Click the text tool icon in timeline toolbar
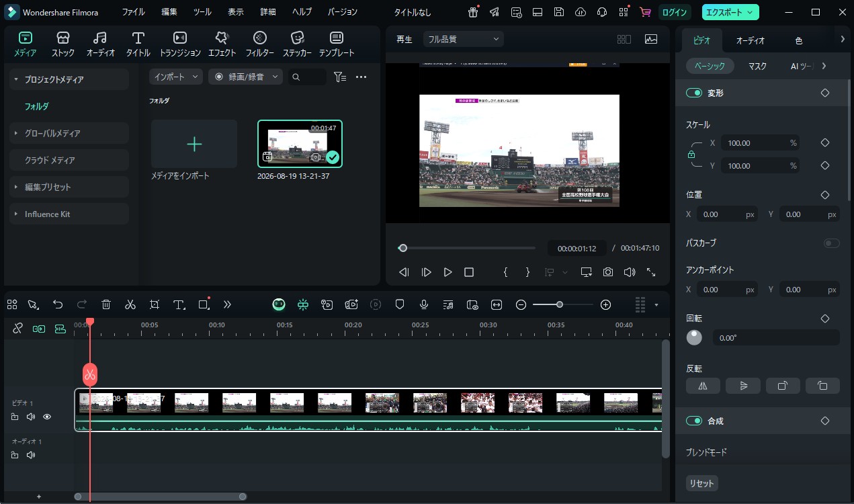The width and height of the screenshot is (854, 504). (179, 304)
